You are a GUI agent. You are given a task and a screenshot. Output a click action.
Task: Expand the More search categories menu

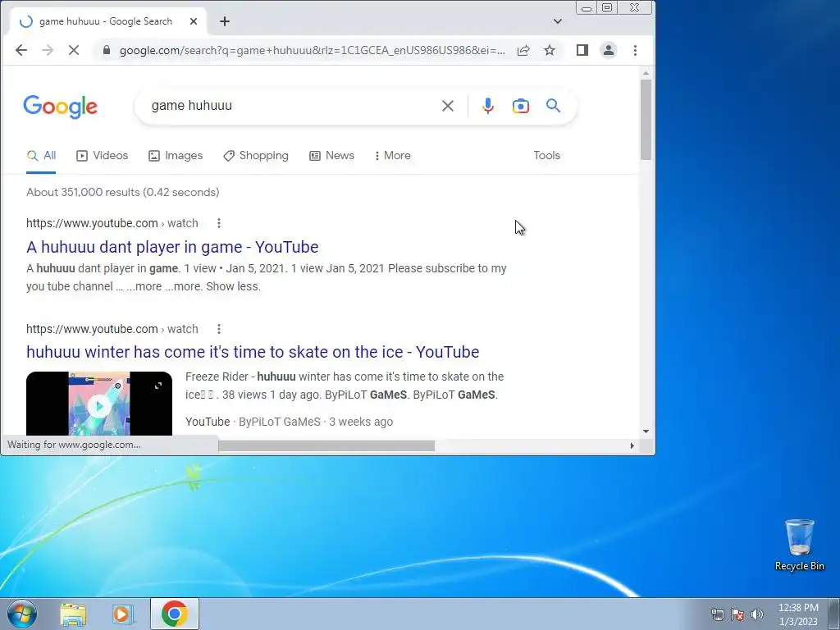pos(393,155)
